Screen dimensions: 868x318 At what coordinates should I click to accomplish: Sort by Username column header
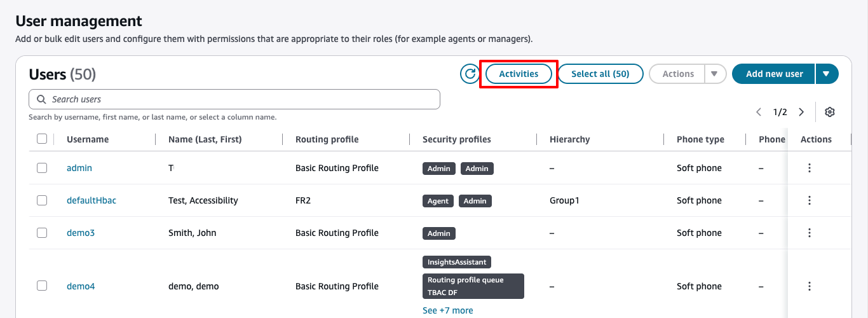[x=88, y=139]
